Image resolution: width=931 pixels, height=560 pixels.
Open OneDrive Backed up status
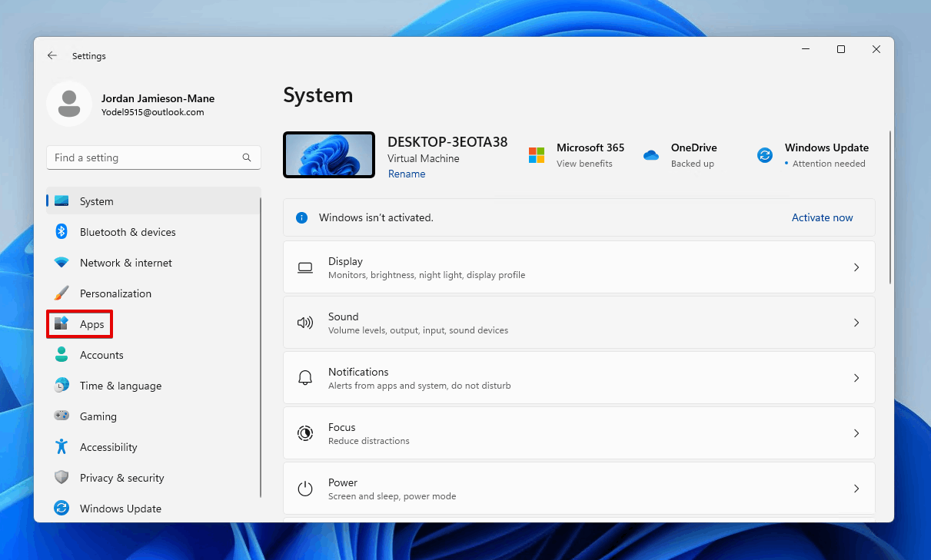point(693,164)
